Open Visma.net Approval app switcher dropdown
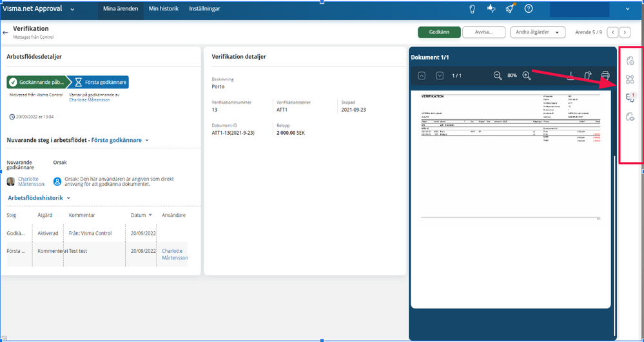Viewport: 644px width, 342px height. pos(72,9)
